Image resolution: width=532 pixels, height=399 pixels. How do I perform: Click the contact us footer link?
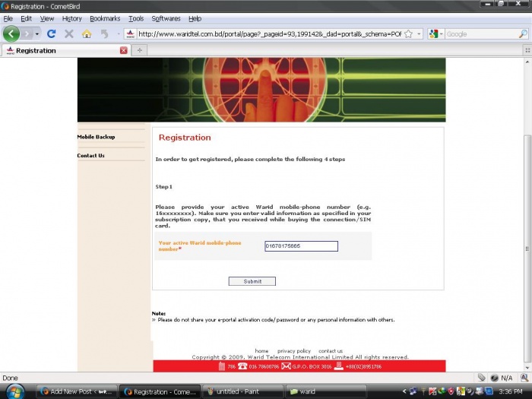[331, 351]
